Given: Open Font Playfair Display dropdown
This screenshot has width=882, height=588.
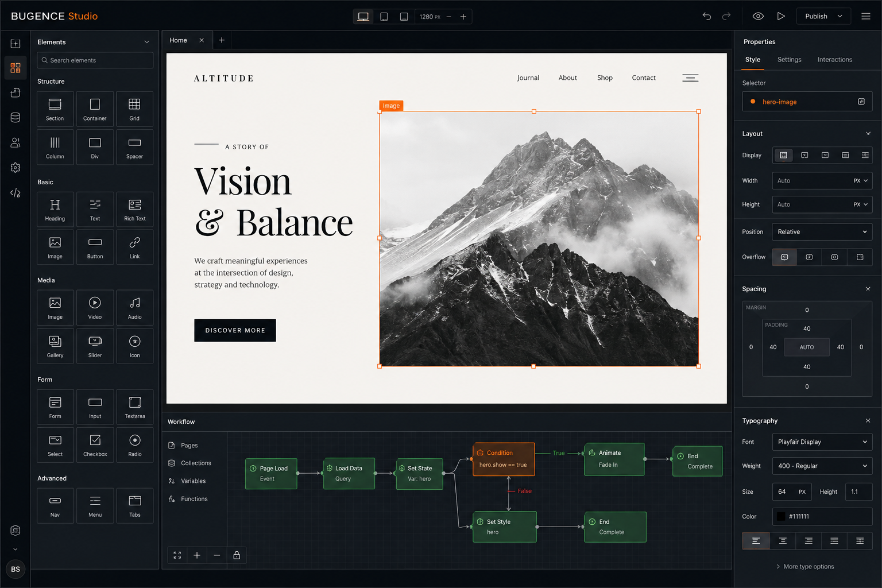Looking at the screenshot, I should tap(822, 442).
